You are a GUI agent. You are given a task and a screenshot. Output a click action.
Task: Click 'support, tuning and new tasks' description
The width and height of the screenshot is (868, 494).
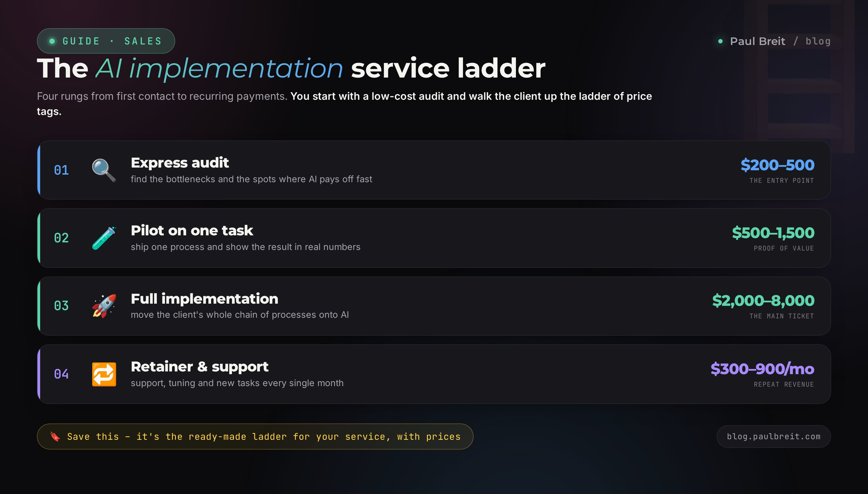(x=237, y=383)
